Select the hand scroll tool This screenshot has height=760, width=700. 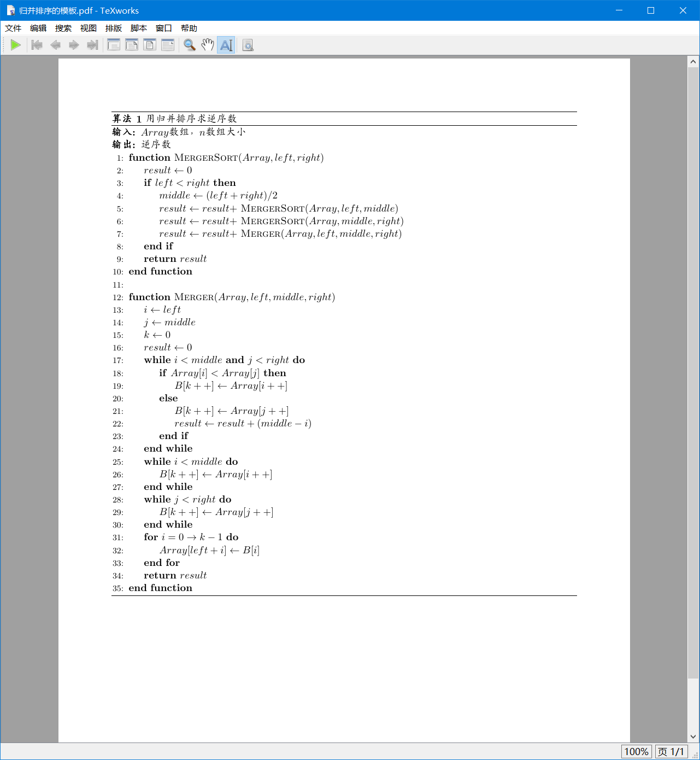208,45
